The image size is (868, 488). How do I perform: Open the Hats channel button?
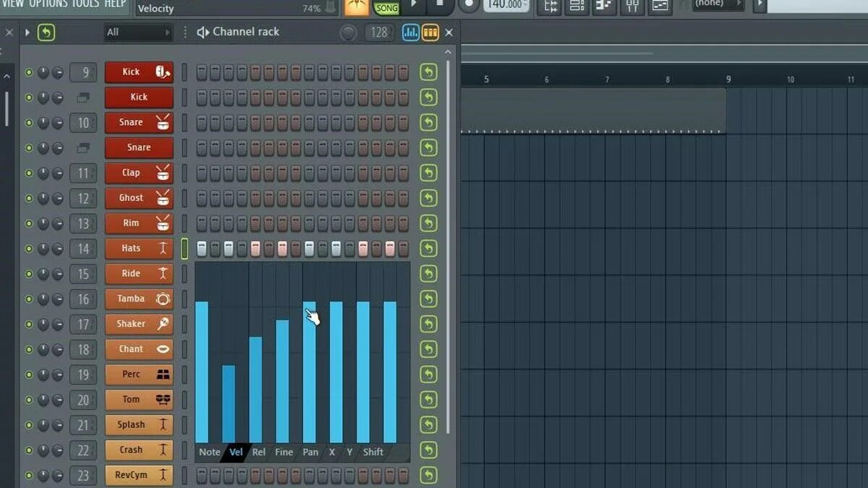point(139,249)
